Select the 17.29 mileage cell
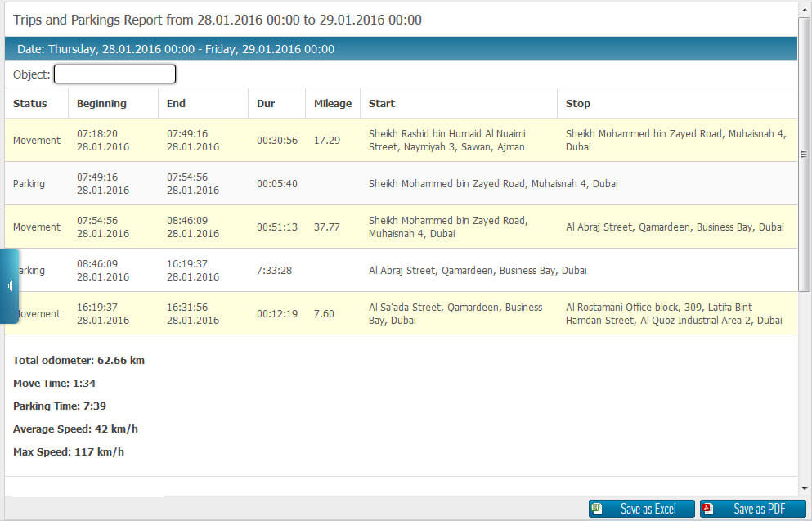The height and width of the screenshot is (521, 812). (327, 141)
